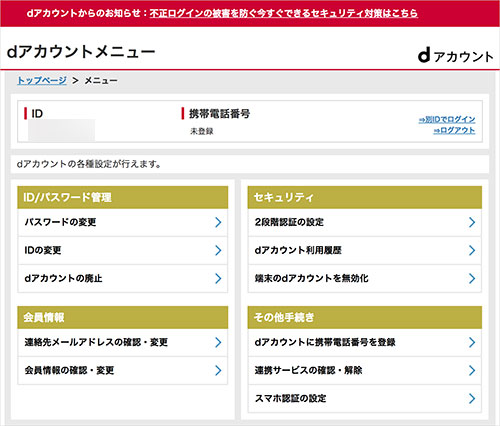Screen dimensions: 500x426
Task: Open dアカウントに携帯電話番号を登録 menu item
Action: click(x=365, y=342)
